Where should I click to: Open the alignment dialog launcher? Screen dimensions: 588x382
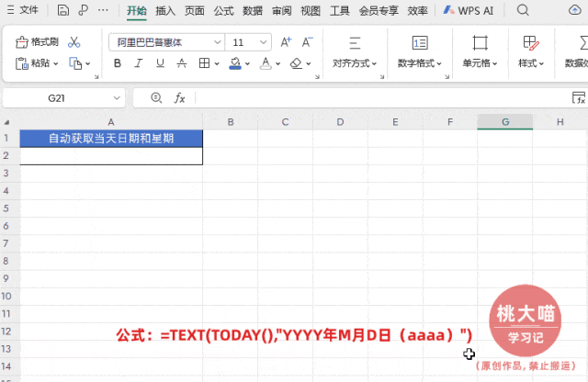(x=382, y=77)
